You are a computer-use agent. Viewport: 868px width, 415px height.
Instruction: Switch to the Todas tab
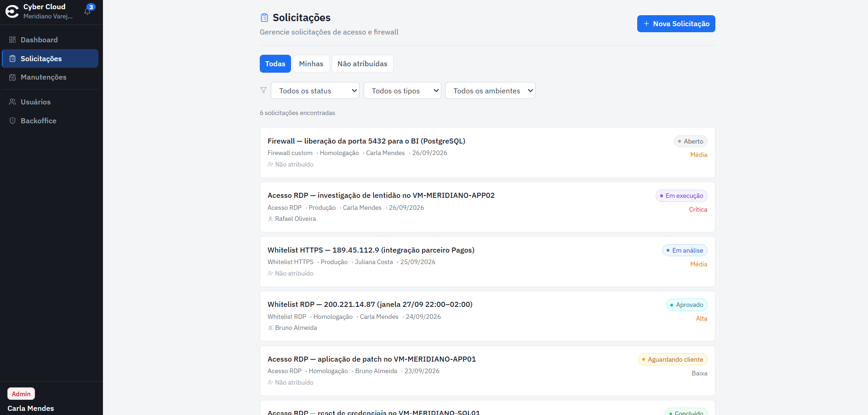click(x=275, y=63)
